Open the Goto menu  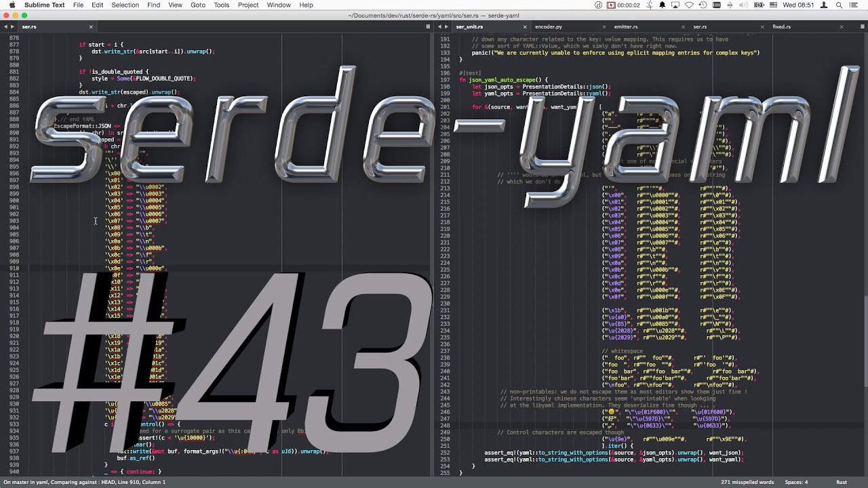click(x=198, y=5)
